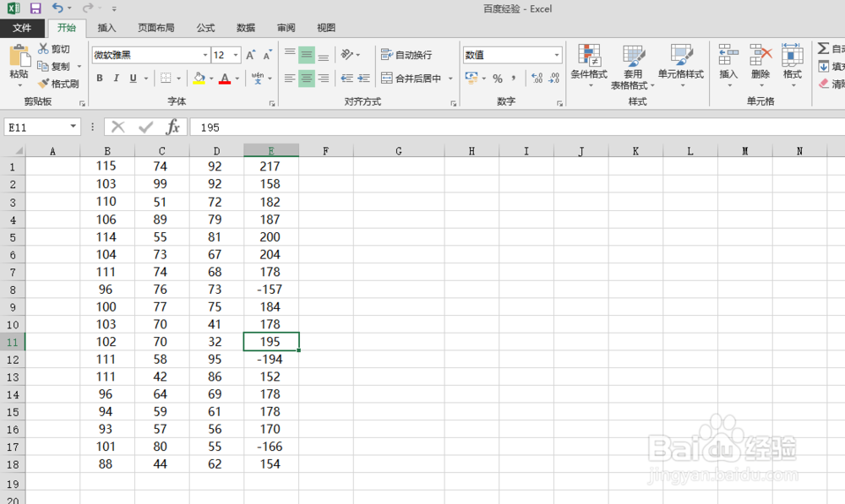Align text to top of cell
The height and width of the screenshot is (504, 845).
290,54
